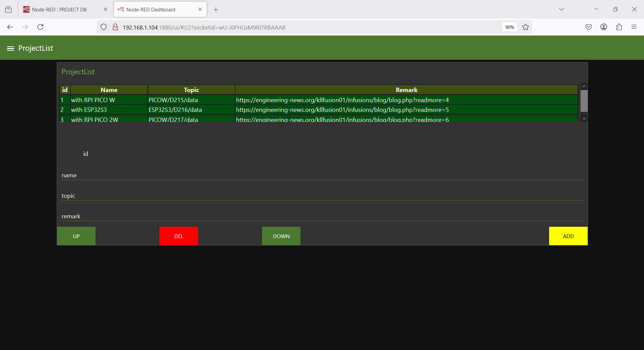Screen dimensions: 644x350
Task: Click the ProjectList group title
Action: click(78, 72)
